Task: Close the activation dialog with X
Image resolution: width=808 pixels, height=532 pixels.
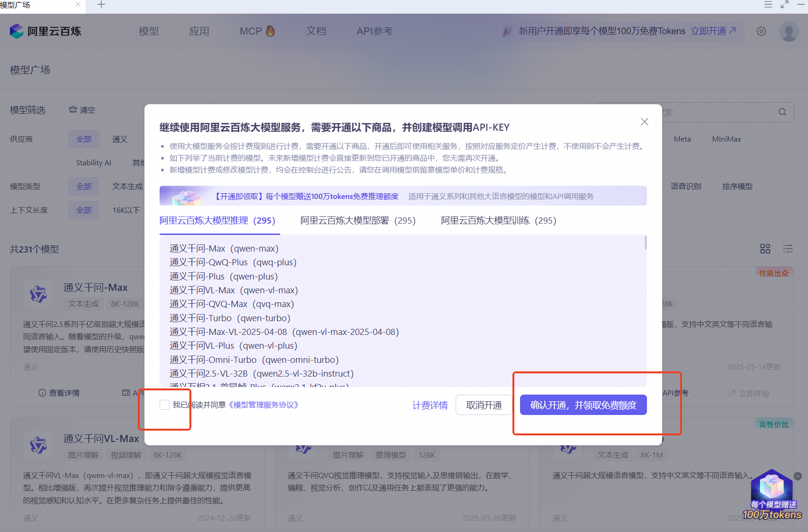Action: pos(645,122)
